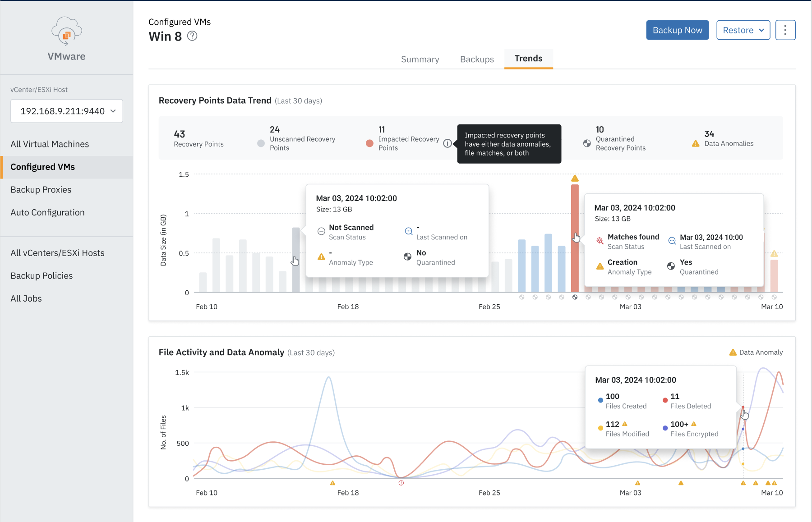Screen dimensions: 812x522
Task: Click the help icon next to Win 8 title
Action: pos(192,36)
